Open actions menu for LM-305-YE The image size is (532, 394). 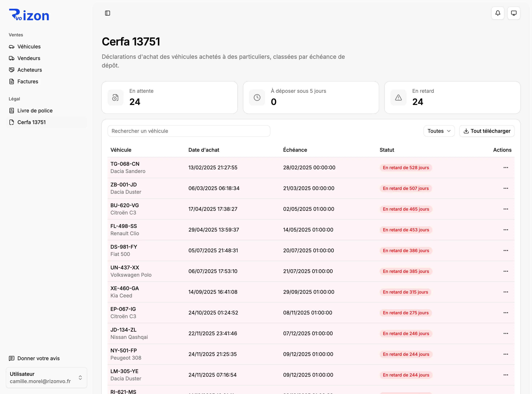pyautogui.click(x=505, y=375)
